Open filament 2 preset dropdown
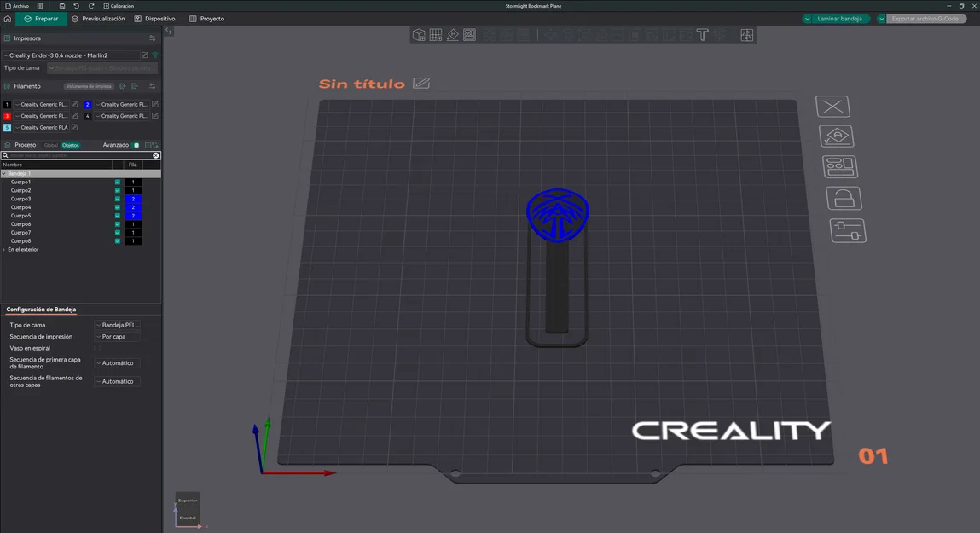Viewport: 980px width, 533px height. 123,104
